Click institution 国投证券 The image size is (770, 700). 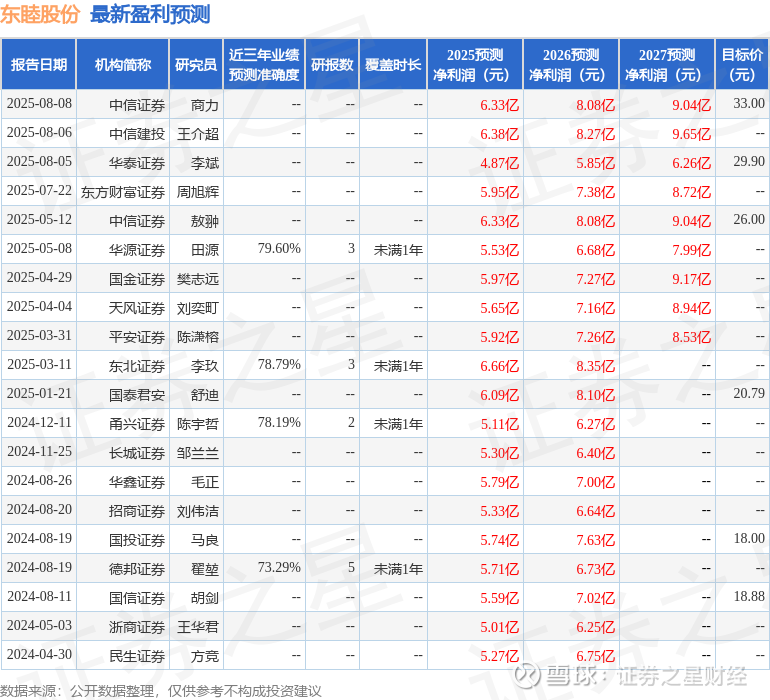[137, 540]
